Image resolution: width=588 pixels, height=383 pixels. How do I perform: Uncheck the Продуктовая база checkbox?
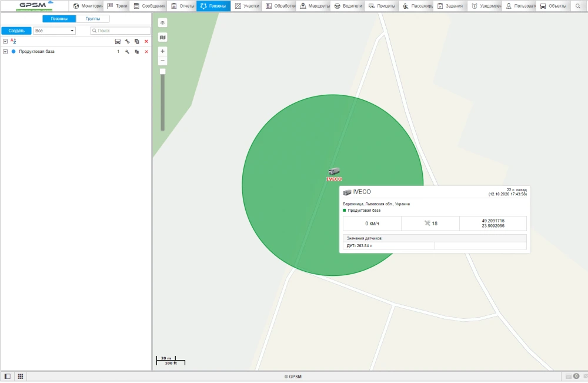click(x=5, y=52)
